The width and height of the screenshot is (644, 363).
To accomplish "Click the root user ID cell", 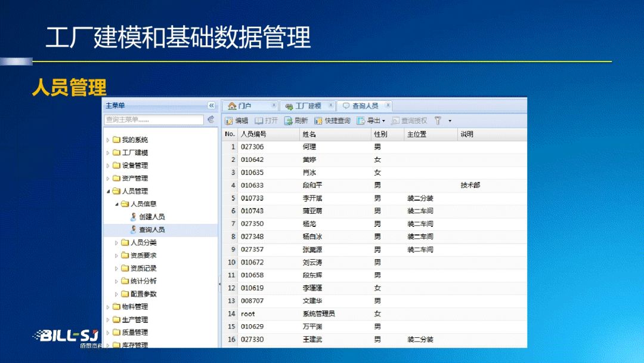I will pos(247,313).
